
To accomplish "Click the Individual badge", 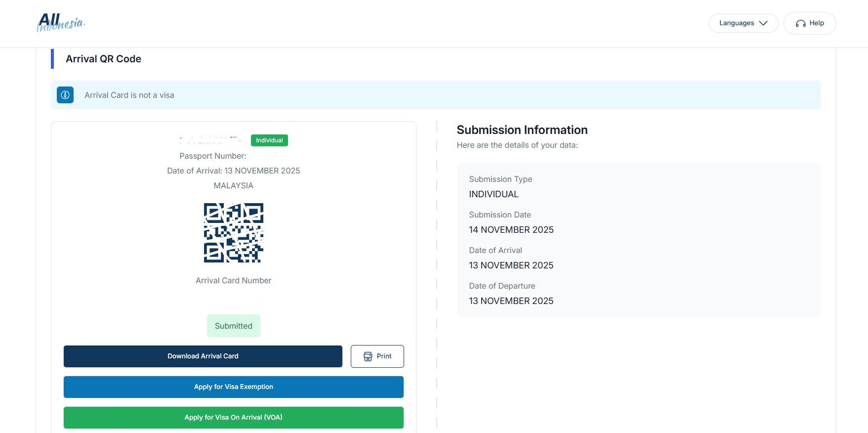I will click(269, 140).
